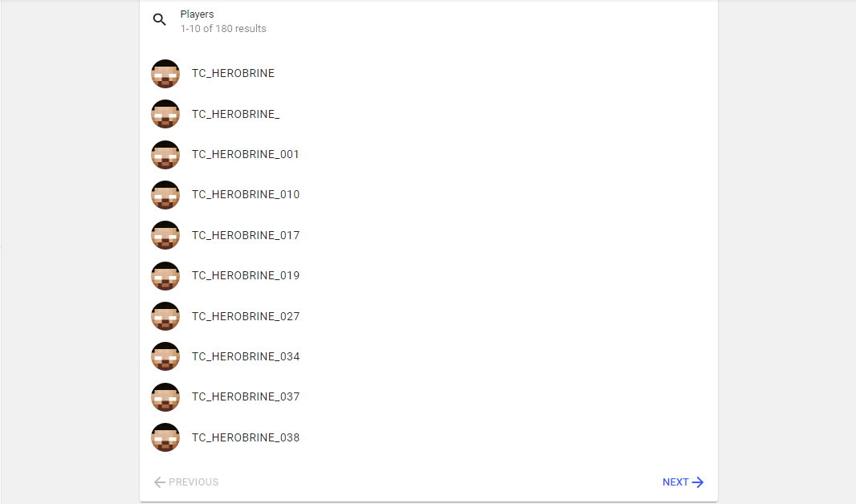This screenshot has width=856, height=504.
Task: Click the PREVIOUS arrow icon
Action: (x=160, y=482)
